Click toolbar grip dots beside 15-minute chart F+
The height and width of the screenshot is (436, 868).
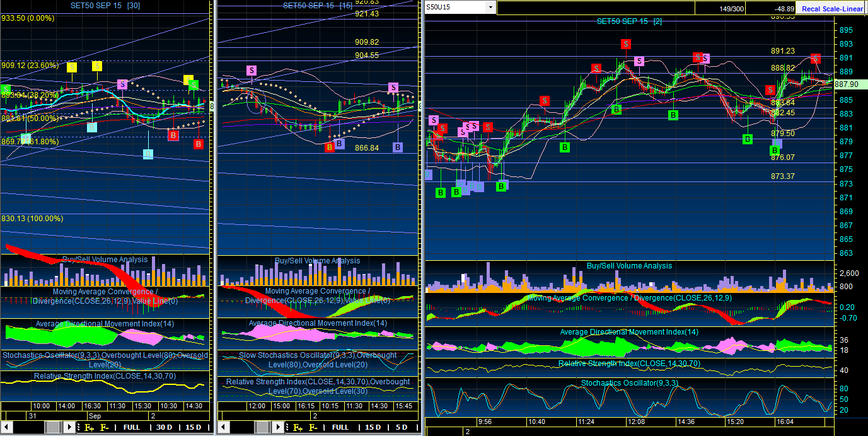point(287,427)
